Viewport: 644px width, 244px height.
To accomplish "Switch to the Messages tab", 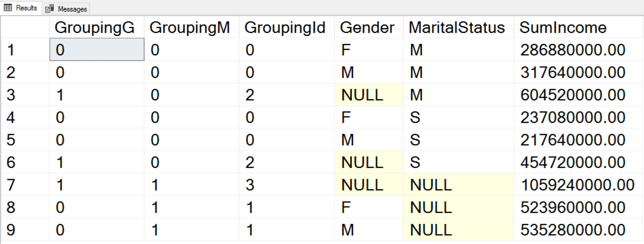I will click(x=67, y=9).
